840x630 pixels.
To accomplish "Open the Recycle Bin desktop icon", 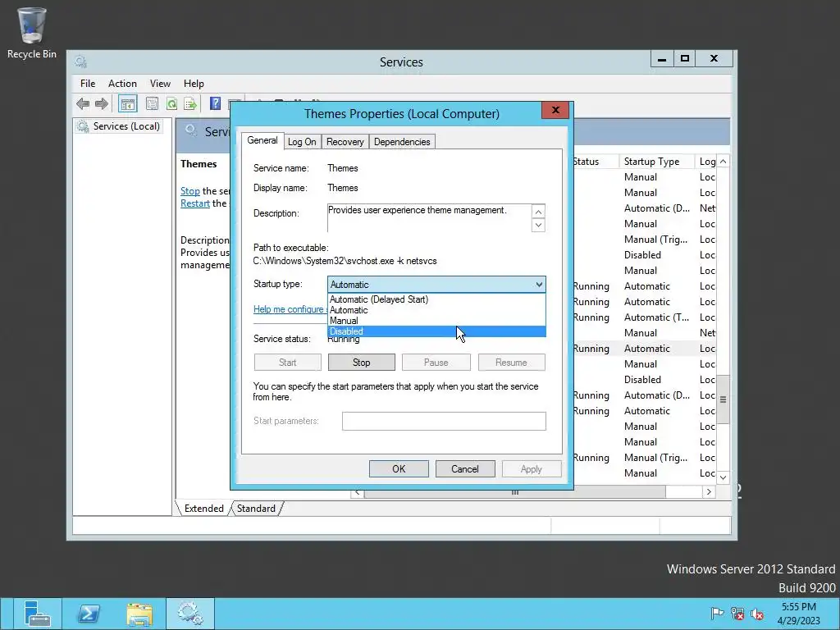I will click(x=32, y=33).
